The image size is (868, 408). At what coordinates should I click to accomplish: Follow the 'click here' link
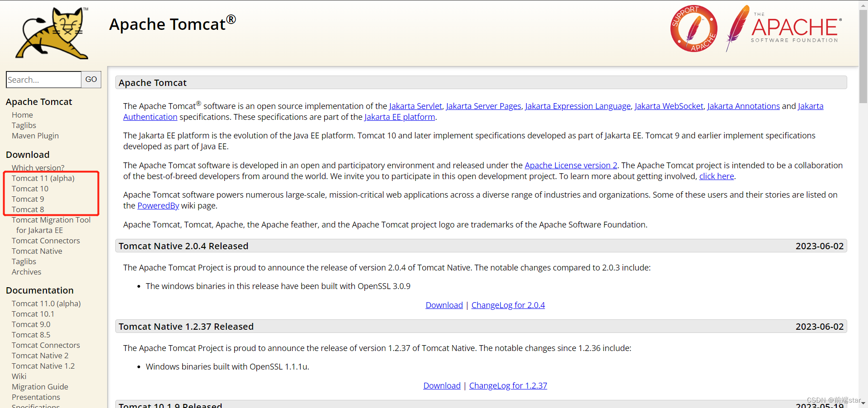(717, 176)
